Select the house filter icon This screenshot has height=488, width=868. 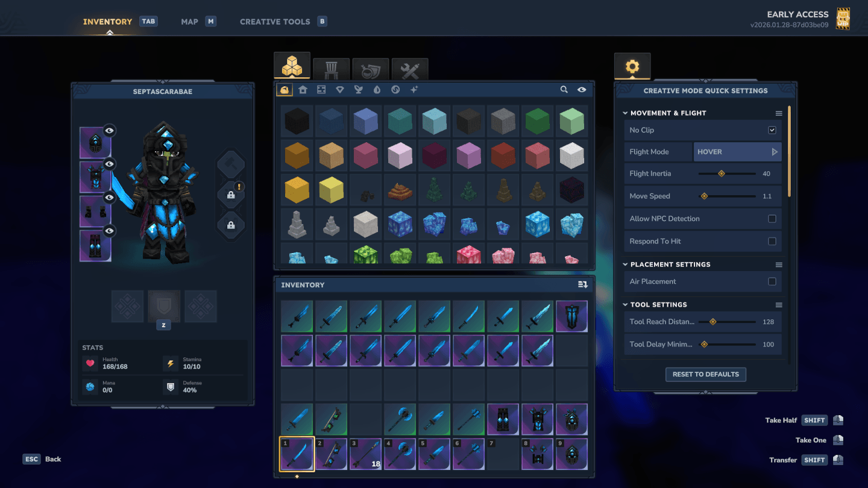pyautogui.click(x=303, y=90)
